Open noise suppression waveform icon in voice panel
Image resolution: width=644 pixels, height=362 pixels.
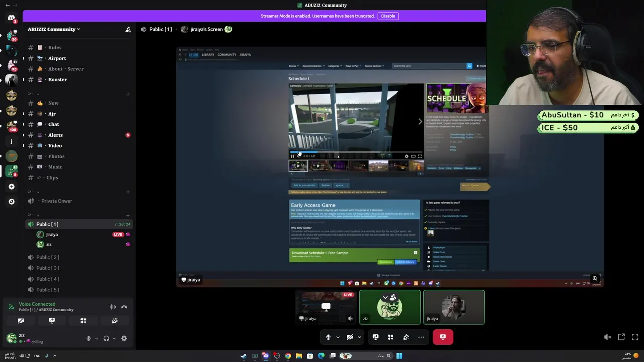[x=113, y=307]
